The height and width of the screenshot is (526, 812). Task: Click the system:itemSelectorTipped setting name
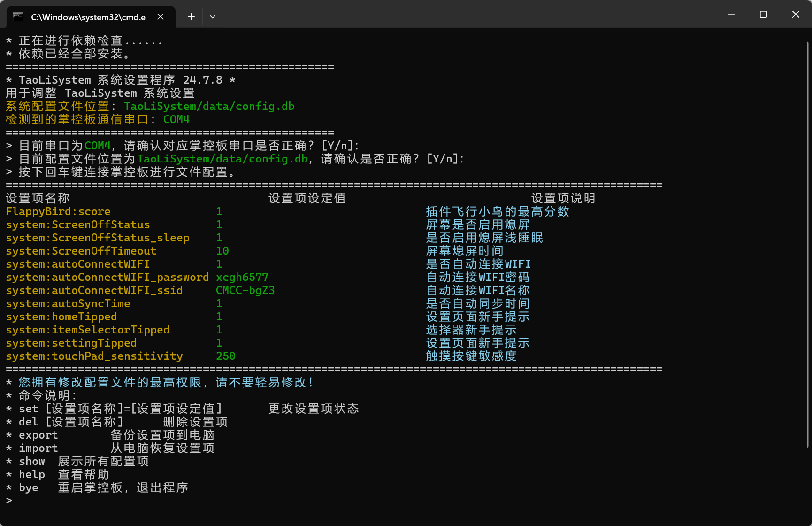tap(88, 330)
